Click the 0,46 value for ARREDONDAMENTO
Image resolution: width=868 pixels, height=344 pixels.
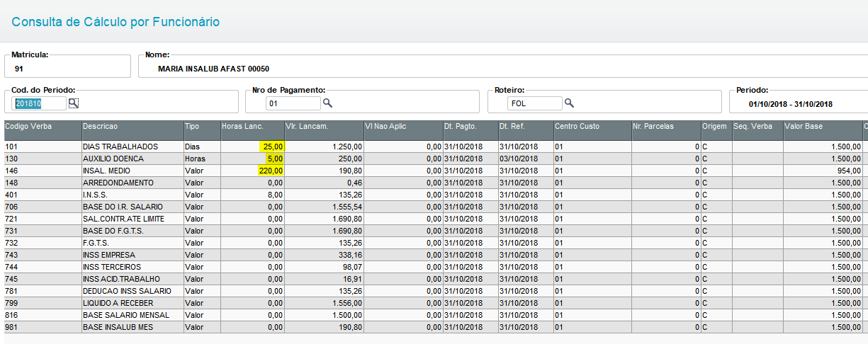[354, 183]
